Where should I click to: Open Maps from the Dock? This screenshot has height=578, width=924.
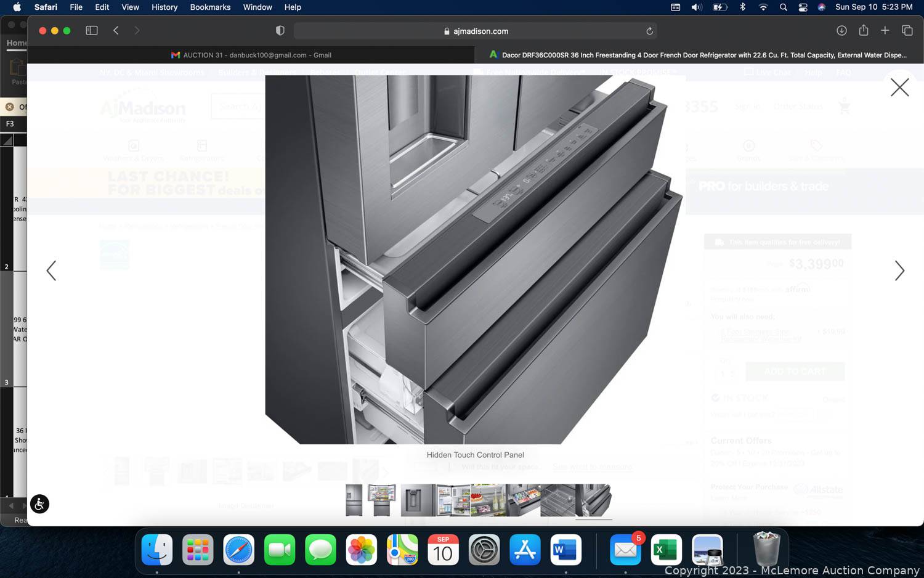(402, 550)
